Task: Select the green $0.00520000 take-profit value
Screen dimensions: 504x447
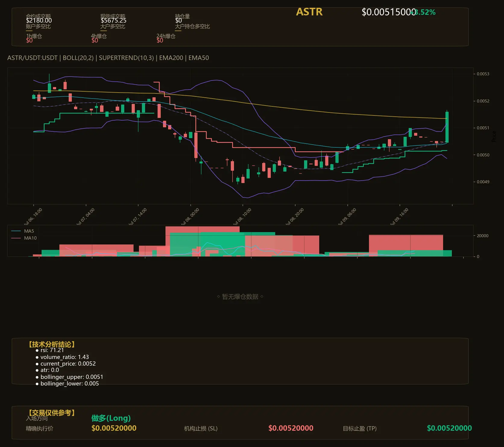Action: pyautogui.click(x=449, y=428)
